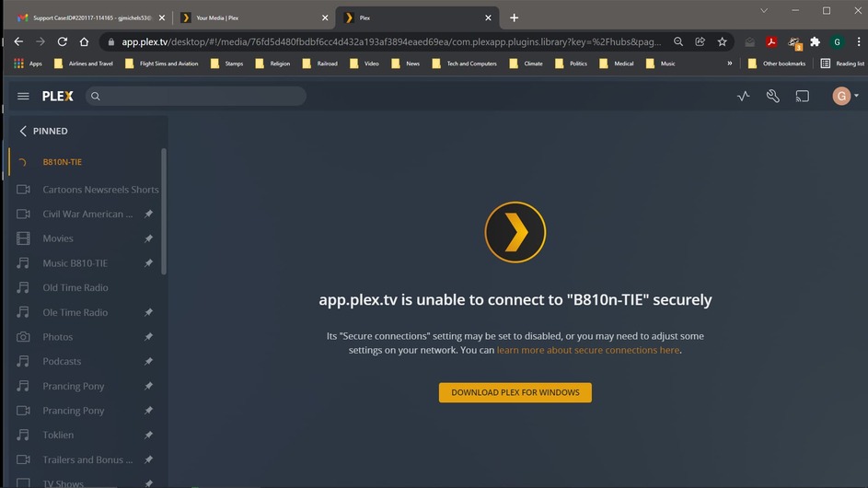The image size is (868, 488).
Task: Share this page icon
Action: 700,41
